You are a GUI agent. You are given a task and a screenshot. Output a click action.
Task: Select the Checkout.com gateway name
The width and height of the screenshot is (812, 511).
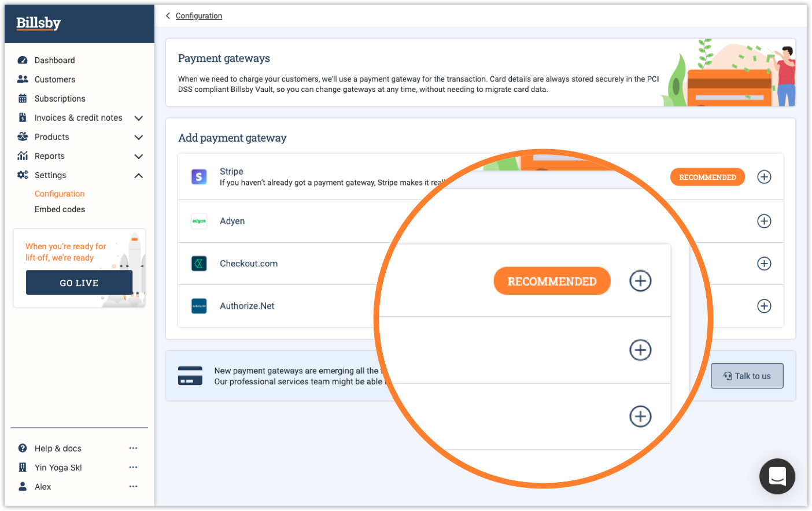249,264
